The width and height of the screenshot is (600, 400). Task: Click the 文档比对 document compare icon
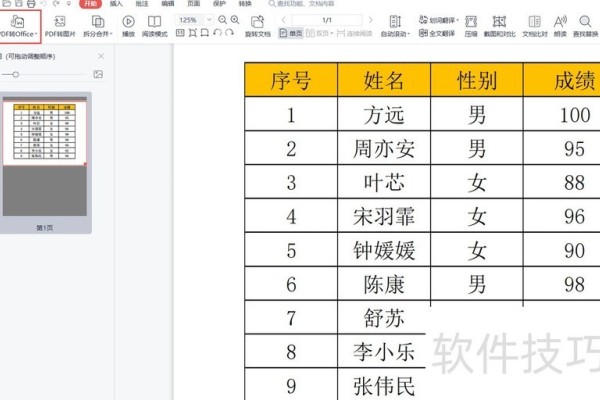[x=534, y=21]
